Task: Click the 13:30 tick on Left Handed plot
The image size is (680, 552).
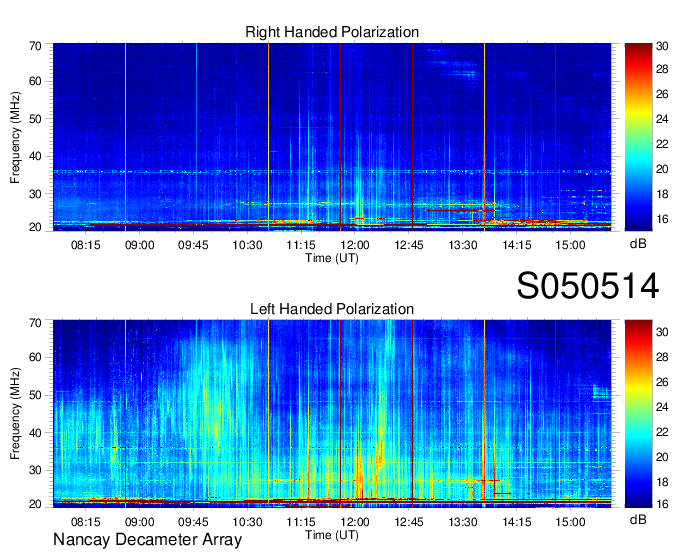Action: [463, 522]
